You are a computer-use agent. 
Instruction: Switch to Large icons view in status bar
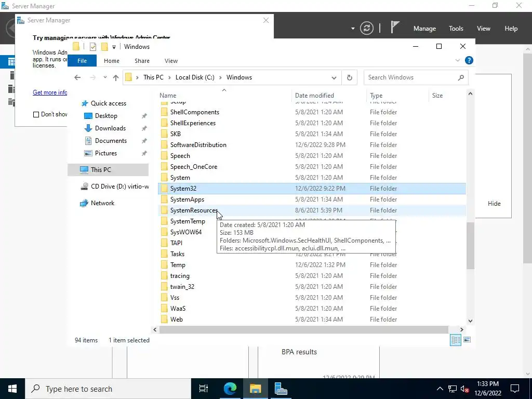pyautogui.click(x=467, y=340)
